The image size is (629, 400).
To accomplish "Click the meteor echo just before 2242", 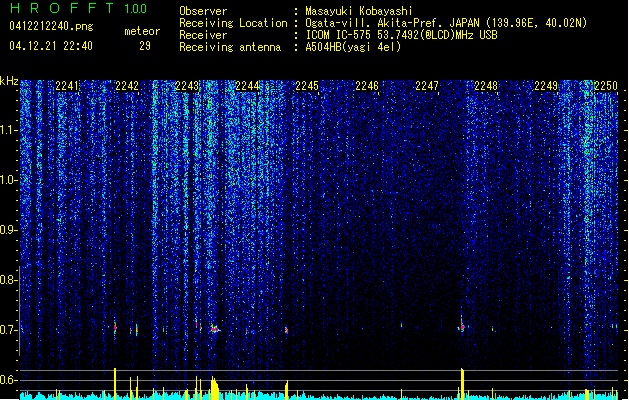I will [x=115, y=327].
